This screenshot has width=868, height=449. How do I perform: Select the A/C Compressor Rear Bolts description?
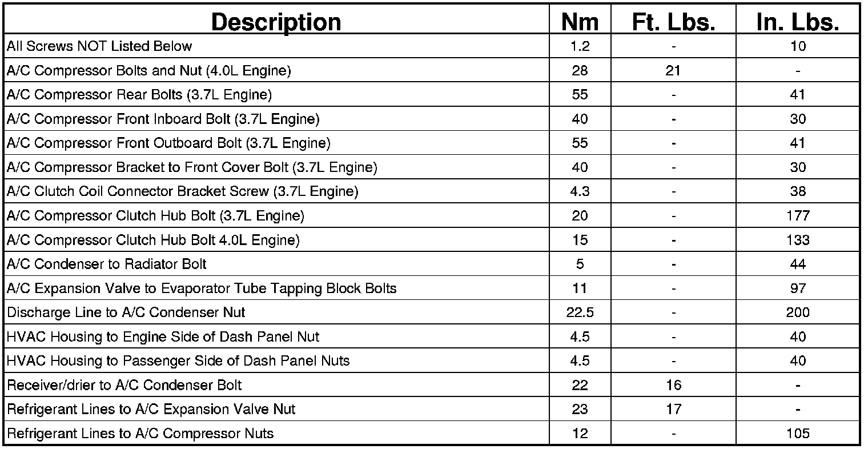click(139, 95)
